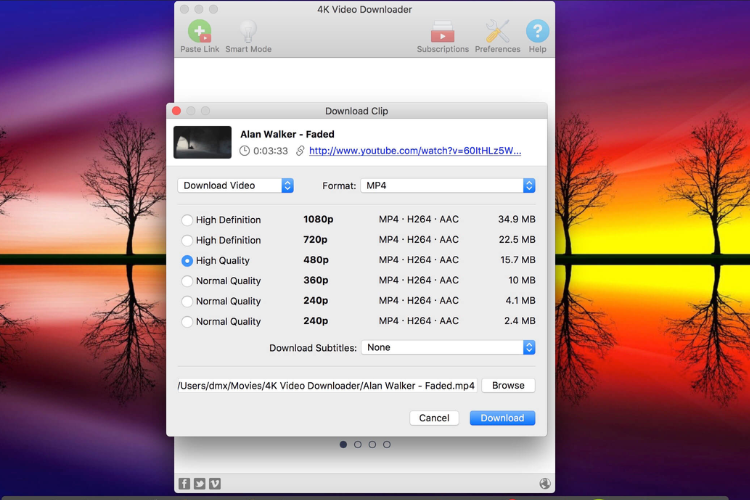Open the Subscriptions toolbar icon
The height and width of the screenshot is (500, 750).
click(x=442, y=32)
